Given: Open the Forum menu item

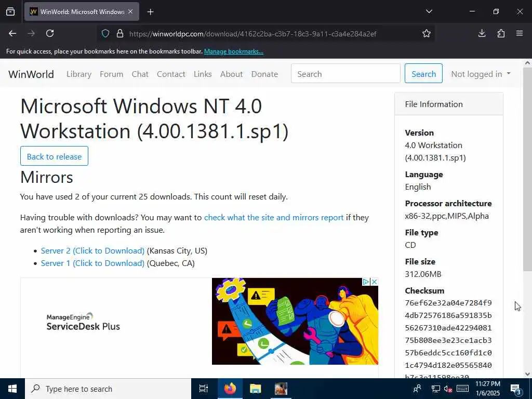Looking at the screenshot, I should click(x=111, y=74).
